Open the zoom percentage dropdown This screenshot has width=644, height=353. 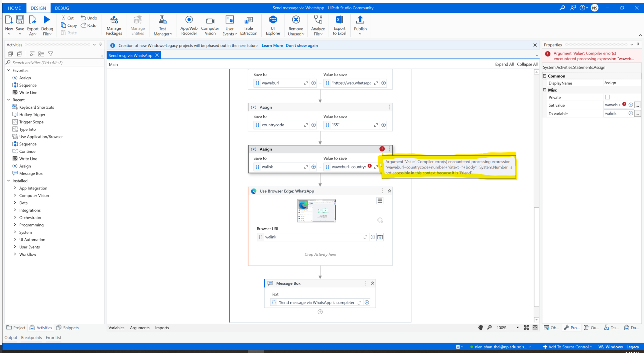pyautogui.click(x=518, y=328)
